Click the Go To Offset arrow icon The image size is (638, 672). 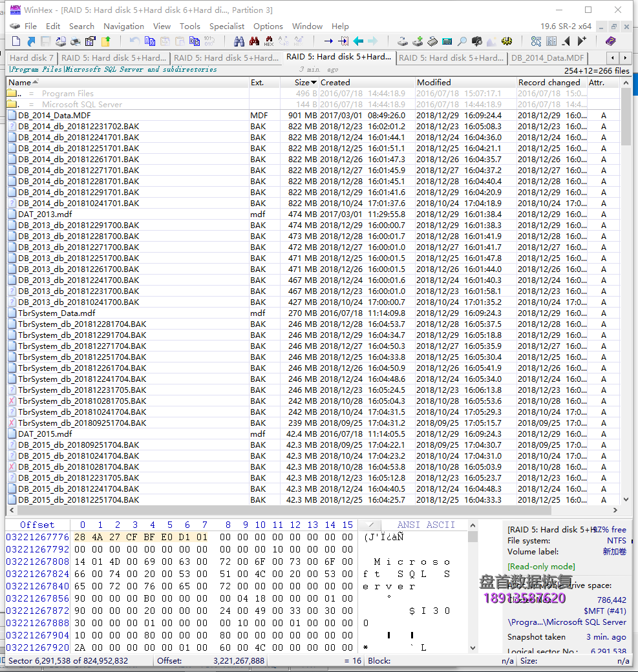(x=328, y=41)
